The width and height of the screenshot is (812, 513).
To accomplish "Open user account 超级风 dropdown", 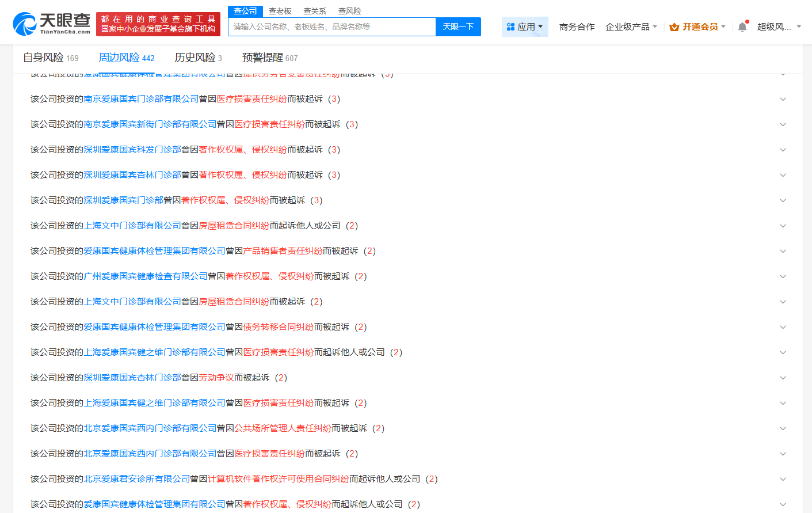I will click(x=779, y=27).
